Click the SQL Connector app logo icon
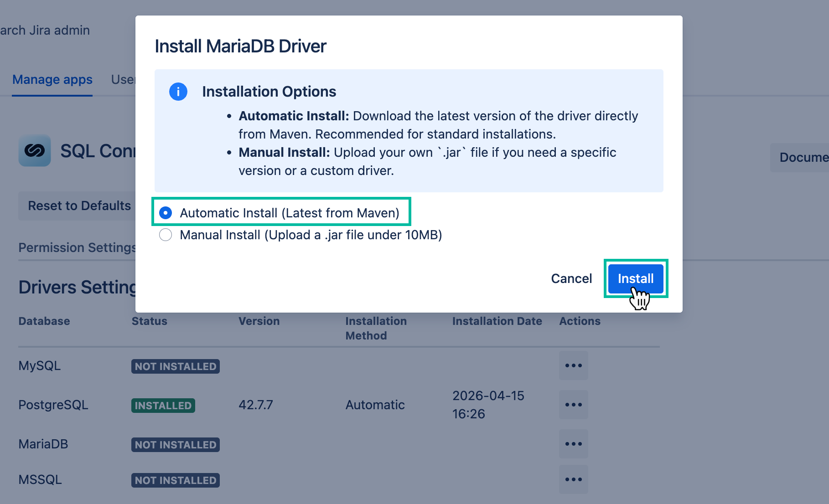The height and width of the screenshot is (504, 829). pos(35,150)
